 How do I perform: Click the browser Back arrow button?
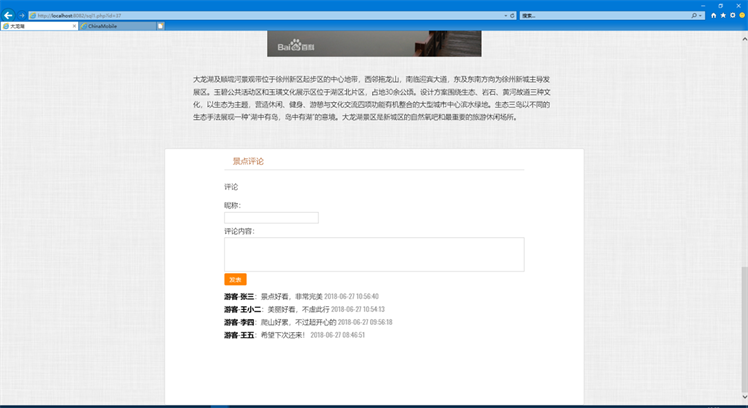(x=8, y=15)
